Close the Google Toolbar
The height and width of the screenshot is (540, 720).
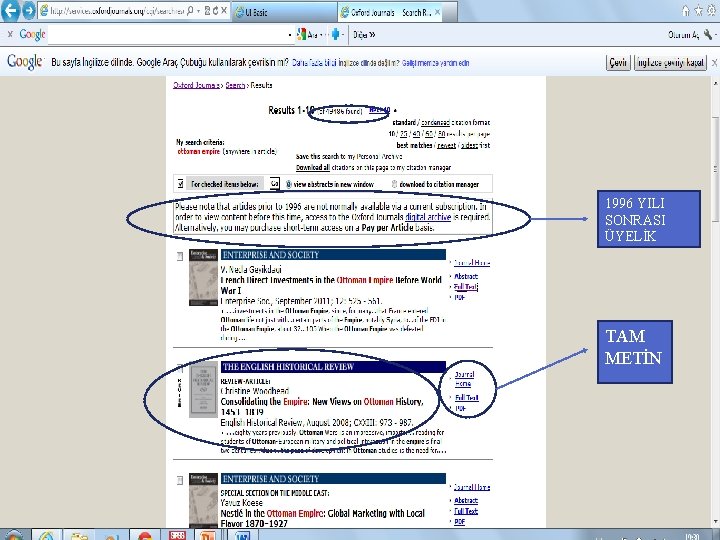pyautogui.click(x=10, y=34)
